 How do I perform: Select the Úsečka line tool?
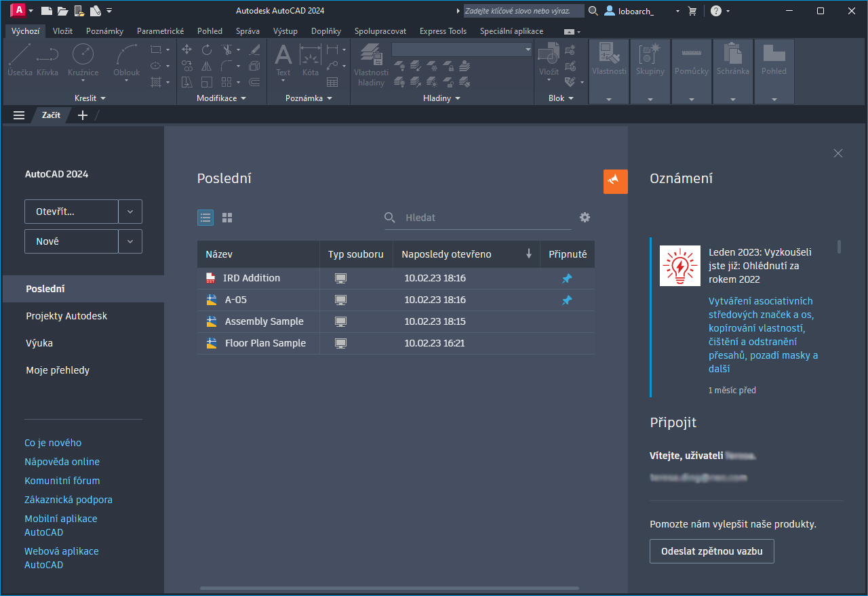[20, 60]
